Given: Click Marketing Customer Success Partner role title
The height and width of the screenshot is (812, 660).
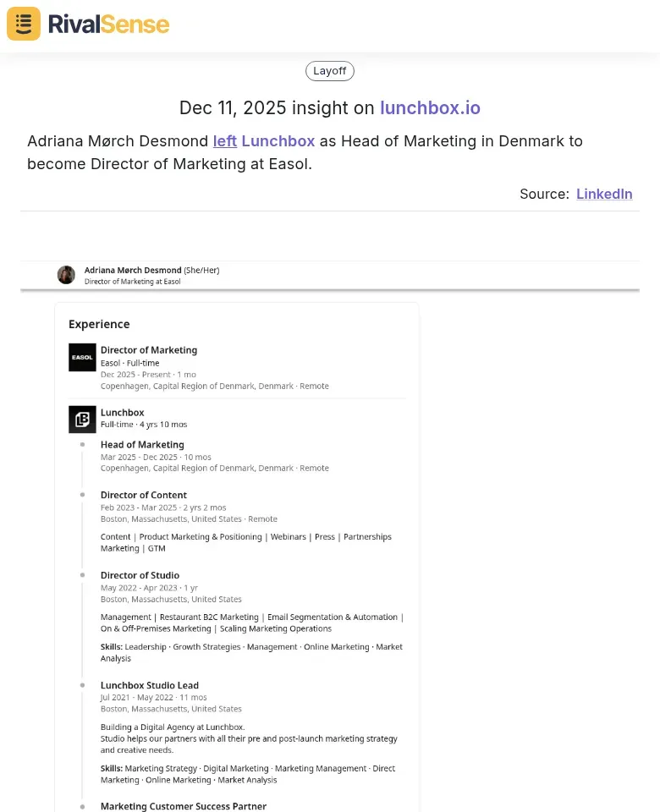Looking at the screenshot, I should [184, 807].
